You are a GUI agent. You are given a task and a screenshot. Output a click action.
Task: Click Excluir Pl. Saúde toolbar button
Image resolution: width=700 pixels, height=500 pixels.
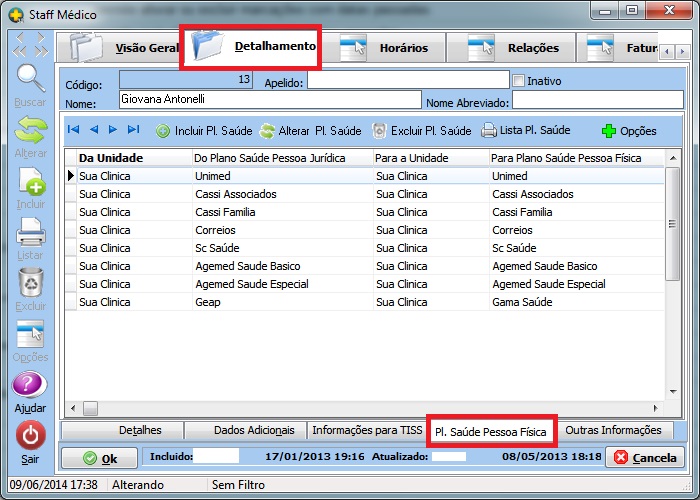(x=421, y=130)
